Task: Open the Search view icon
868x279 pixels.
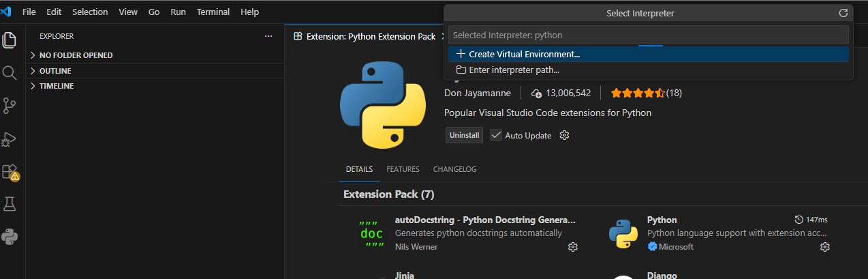Action: pos(10,73)
